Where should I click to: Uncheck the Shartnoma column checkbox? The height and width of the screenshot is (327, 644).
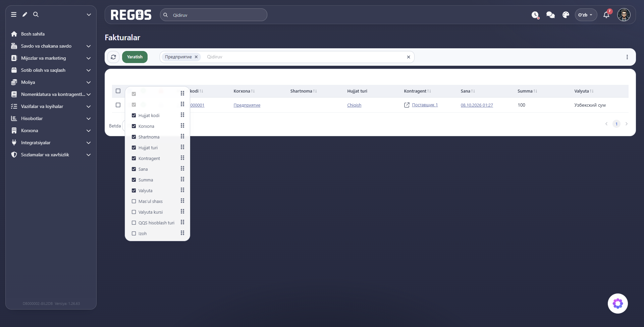[x=134, y=137]
